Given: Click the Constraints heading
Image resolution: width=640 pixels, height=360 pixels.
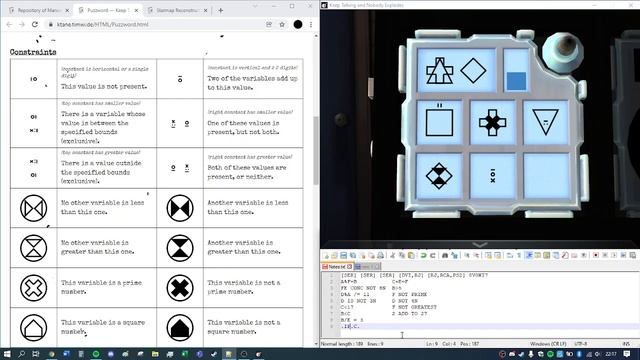Looking at the screenshot, I should pos(33,52).
